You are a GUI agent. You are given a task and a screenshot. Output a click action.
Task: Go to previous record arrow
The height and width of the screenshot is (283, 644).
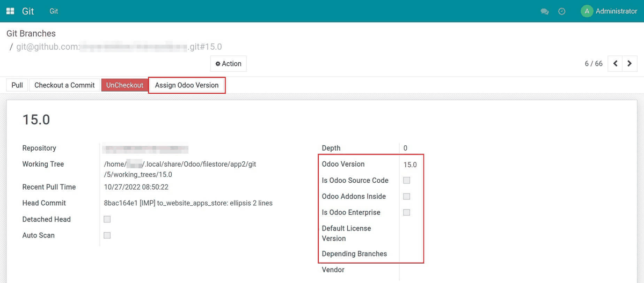pos(616,63)
